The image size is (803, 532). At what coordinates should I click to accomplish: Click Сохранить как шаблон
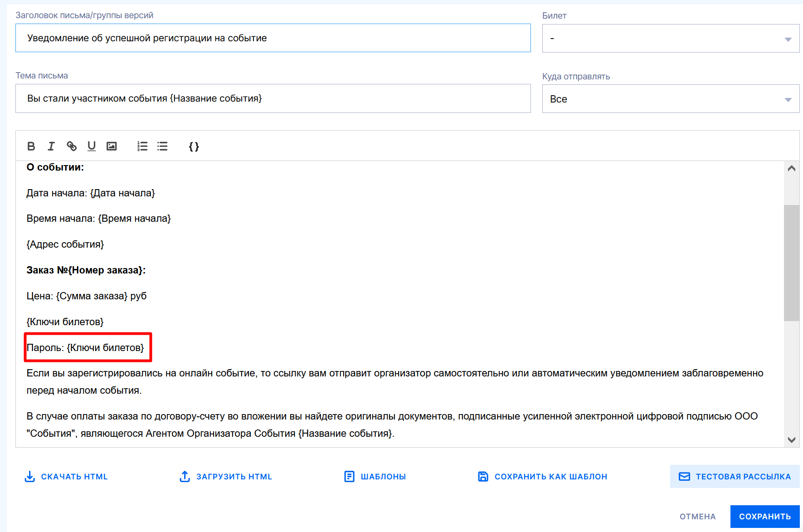coord(542,477)
